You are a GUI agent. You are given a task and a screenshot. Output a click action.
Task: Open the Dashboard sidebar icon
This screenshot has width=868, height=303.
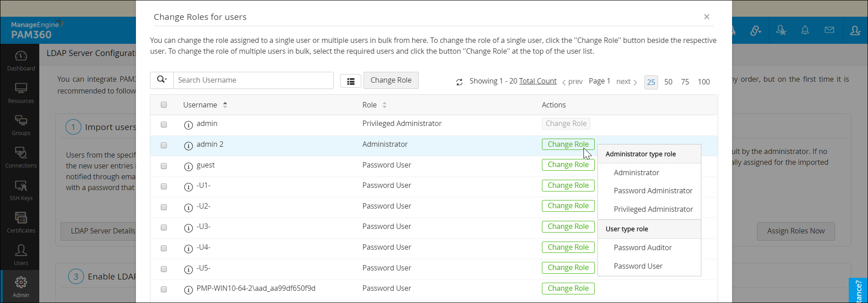pyautogui.click(x=21, y=61)
